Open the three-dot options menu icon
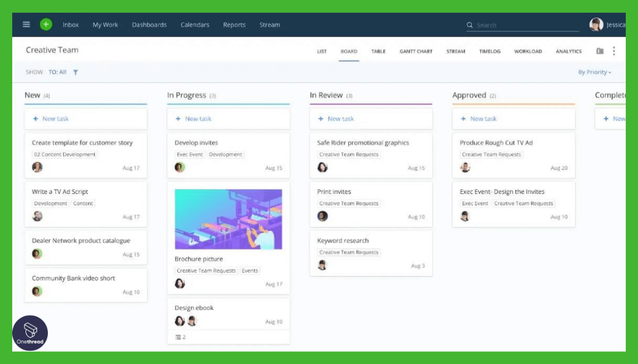This screenshot has width=638, height=364. (614, 50)
